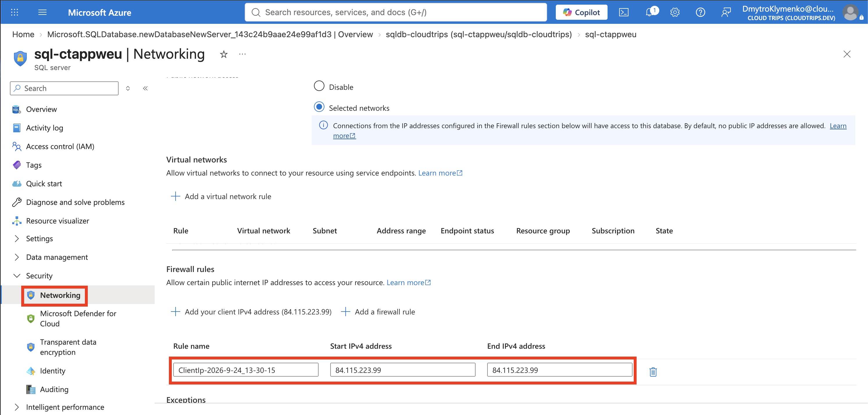
Task: Click the account name DmytroKlymenko
Action: tap(788, 9)
